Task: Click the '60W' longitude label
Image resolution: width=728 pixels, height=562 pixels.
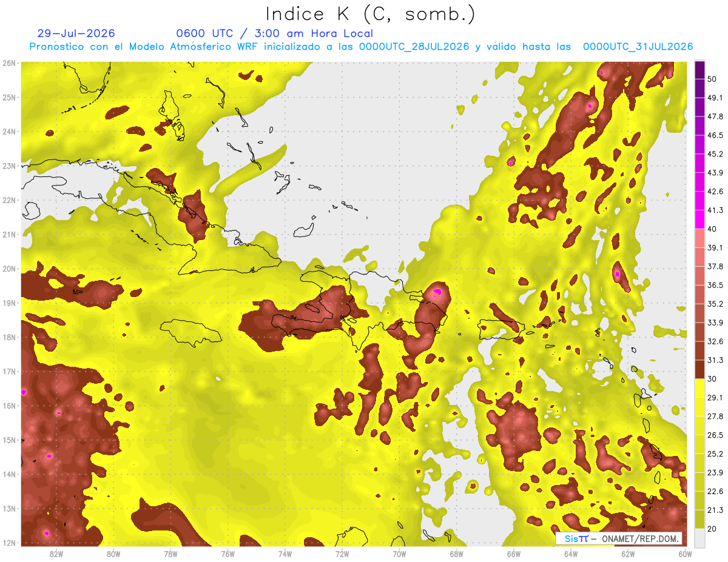Action: point(685,554)
